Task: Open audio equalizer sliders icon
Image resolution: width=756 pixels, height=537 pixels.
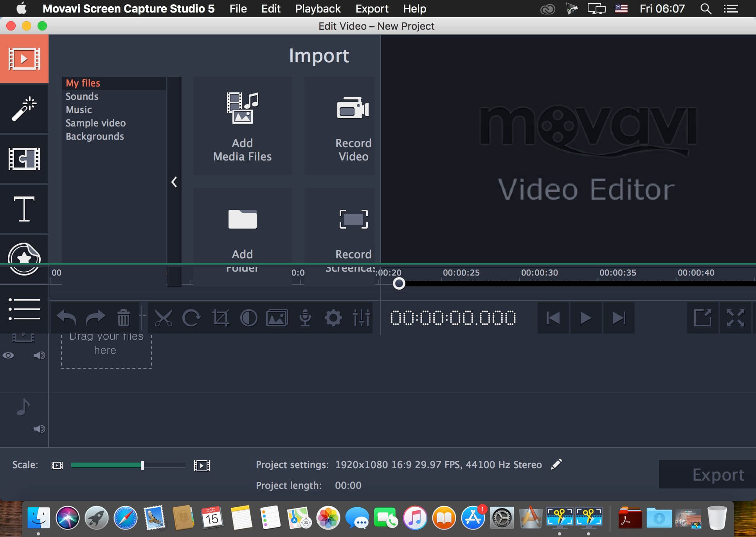Action: (362, 318)
